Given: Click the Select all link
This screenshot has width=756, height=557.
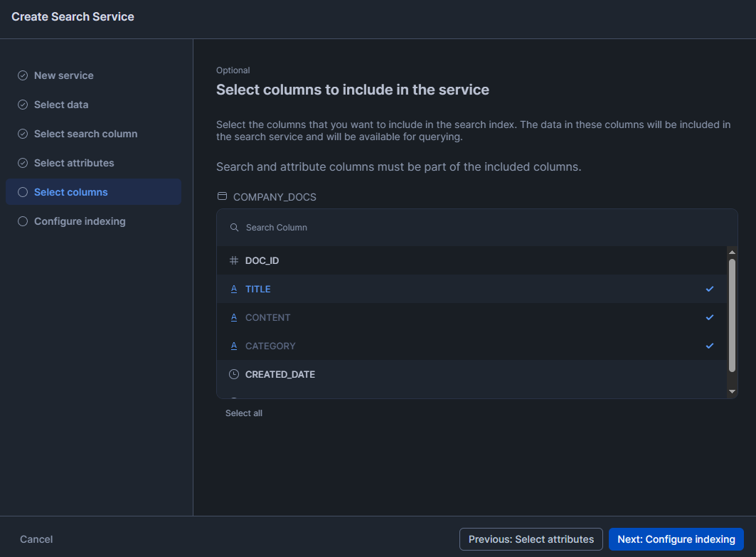Looking at the screenshot, I should coord(244,413).
